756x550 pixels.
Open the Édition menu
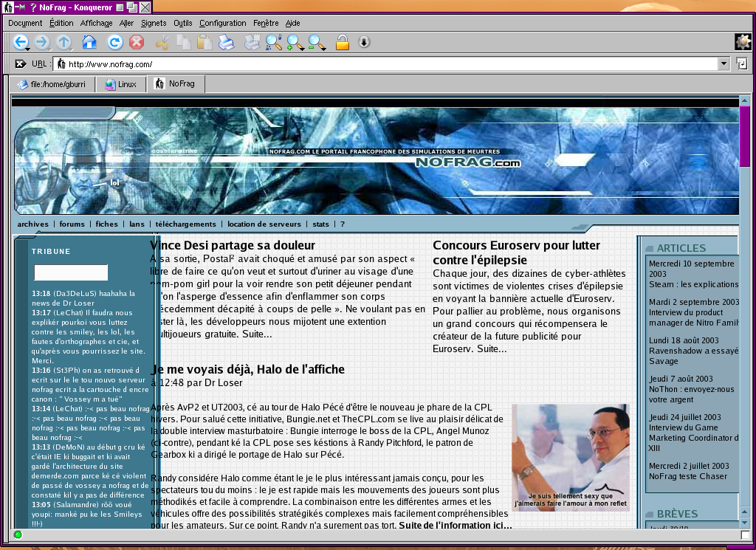(x=61, y=23)
